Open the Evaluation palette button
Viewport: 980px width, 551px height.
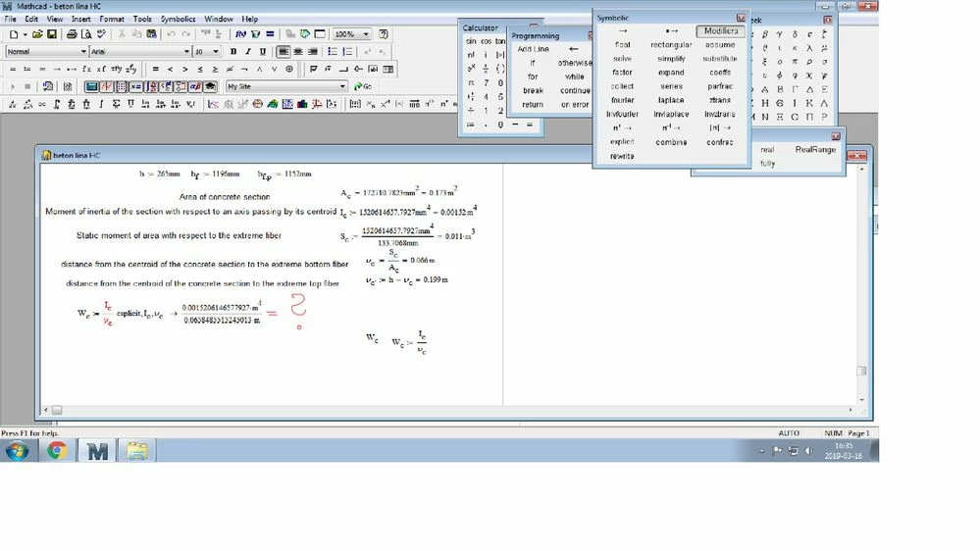coord(135,86)
